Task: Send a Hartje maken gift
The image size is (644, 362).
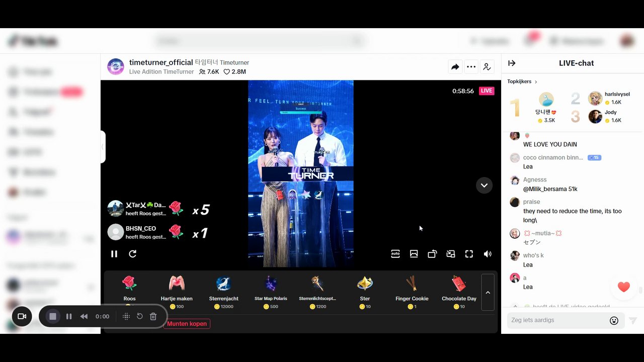Action: 177,291
